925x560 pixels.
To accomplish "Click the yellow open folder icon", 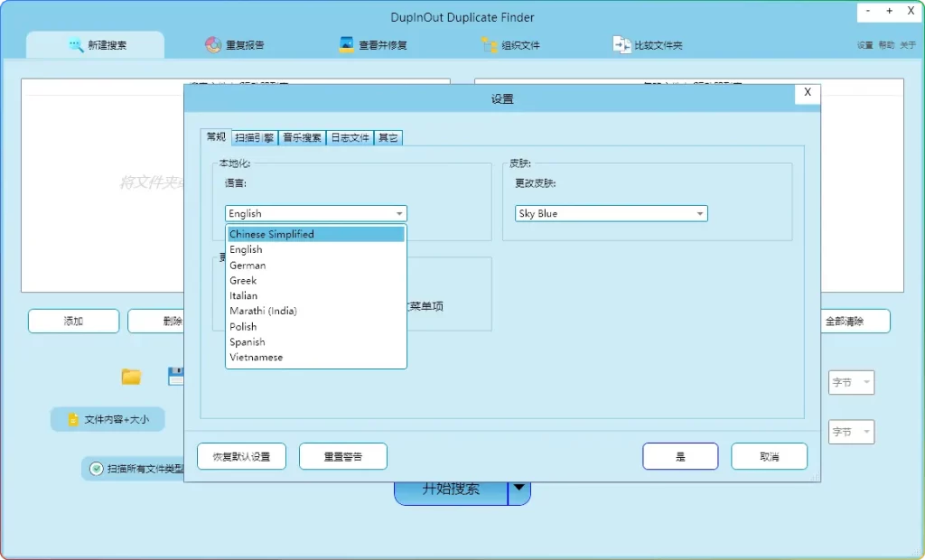I will 131,377.
